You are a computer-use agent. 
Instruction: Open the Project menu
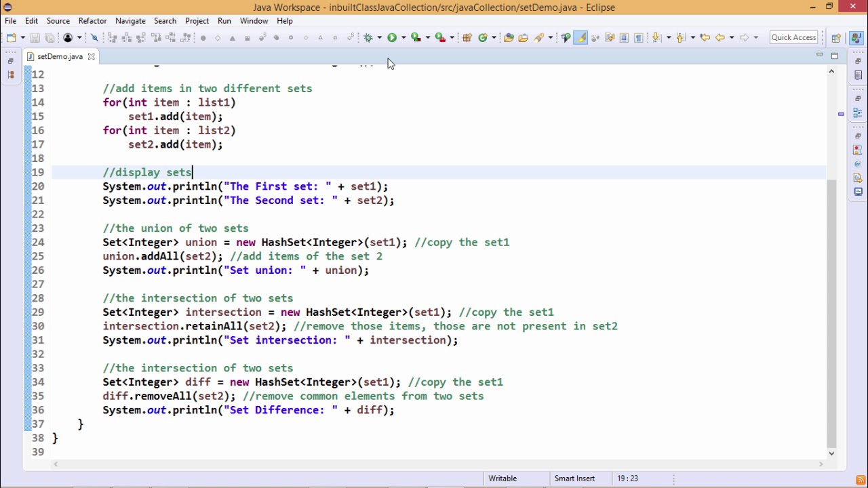tap(197, 21)
